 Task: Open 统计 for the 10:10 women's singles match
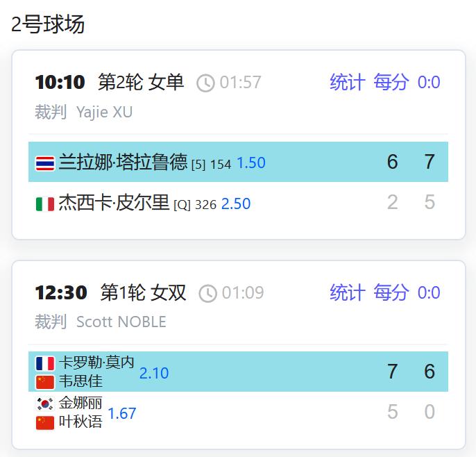[x=347, y=82]
